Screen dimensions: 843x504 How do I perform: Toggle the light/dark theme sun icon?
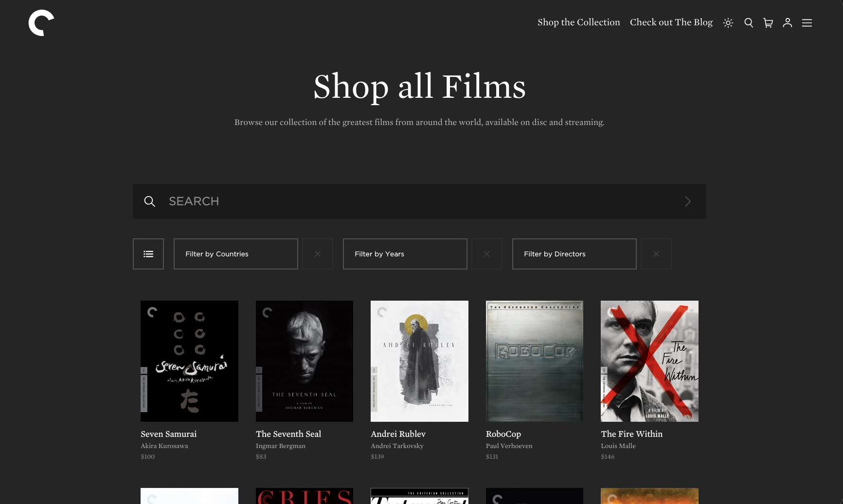pyautogui.click(x=728, y=23)
